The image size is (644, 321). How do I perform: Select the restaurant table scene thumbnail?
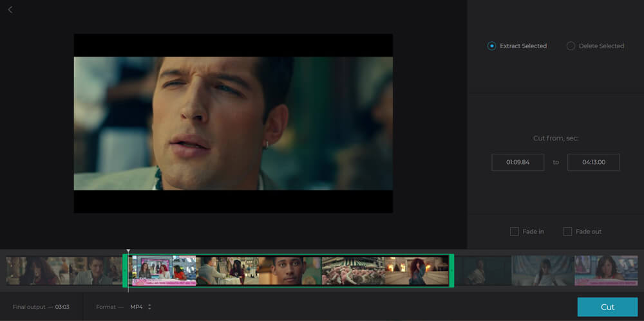click(227, 271)
